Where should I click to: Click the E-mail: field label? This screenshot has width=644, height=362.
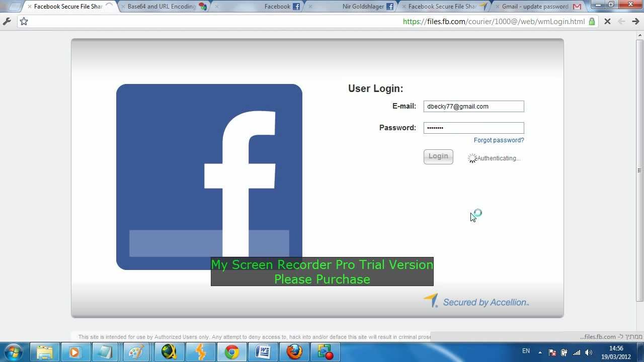404,106
